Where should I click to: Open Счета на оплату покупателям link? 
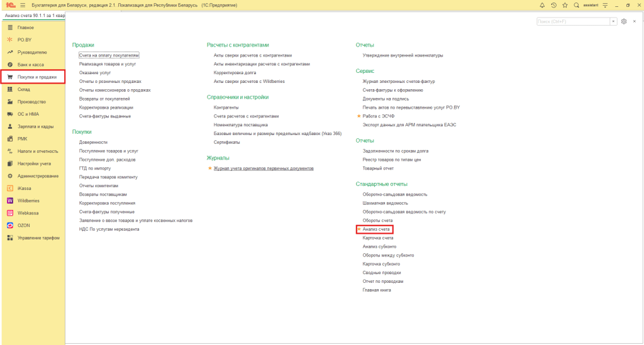point(109,55)
